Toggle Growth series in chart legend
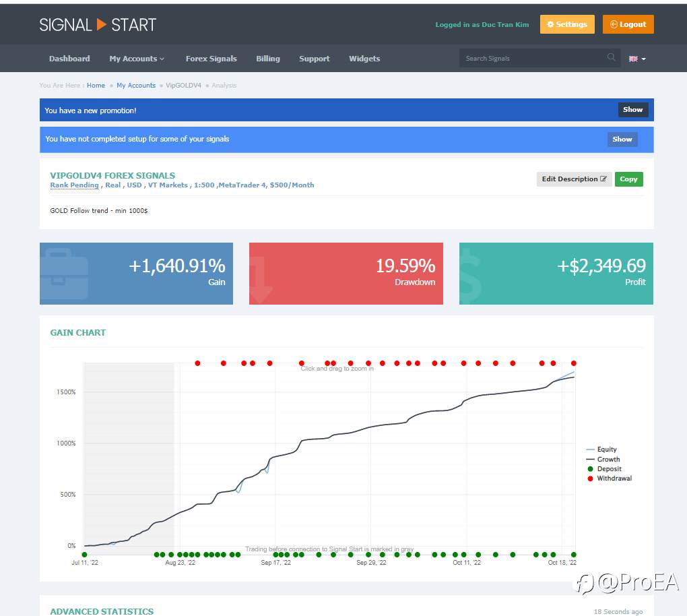Image resolution: width=687 pixels, height=616 pixels. pos(603,460)
